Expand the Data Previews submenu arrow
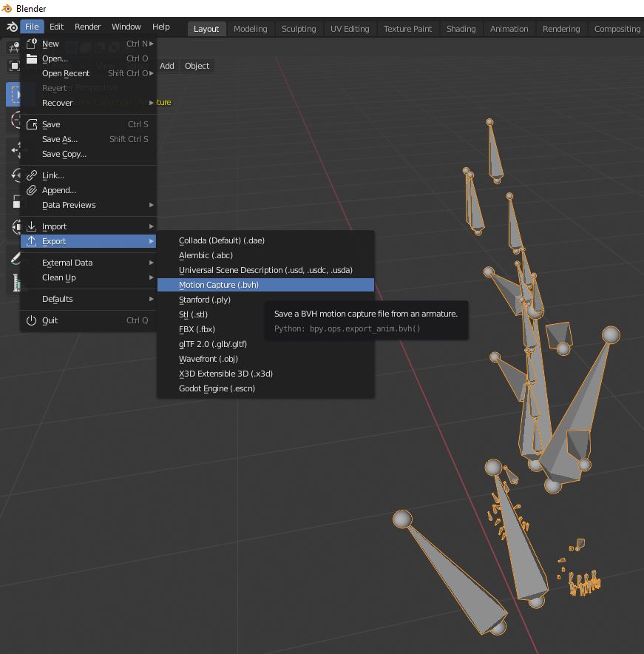 click(152, 205)
